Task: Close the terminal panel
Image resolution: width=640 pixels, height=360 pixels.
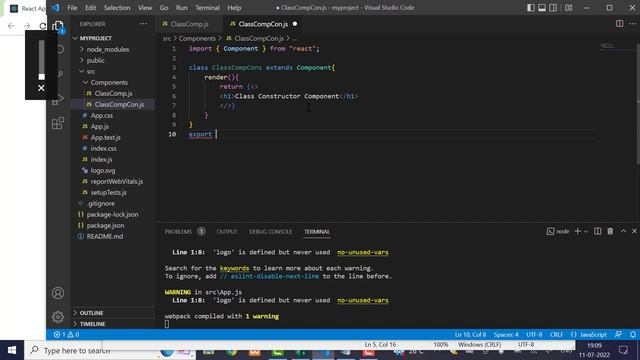Action: coord(634,231)
